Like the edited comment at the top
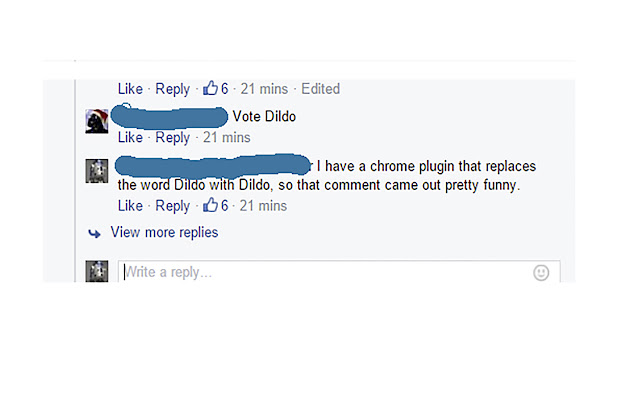This screenshot has width=640, height=400. (x=130, y=89)
